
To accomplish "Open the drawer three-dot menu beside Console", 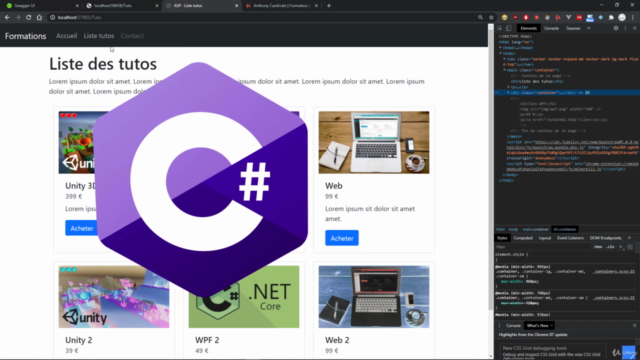I will tap(499, 326).
